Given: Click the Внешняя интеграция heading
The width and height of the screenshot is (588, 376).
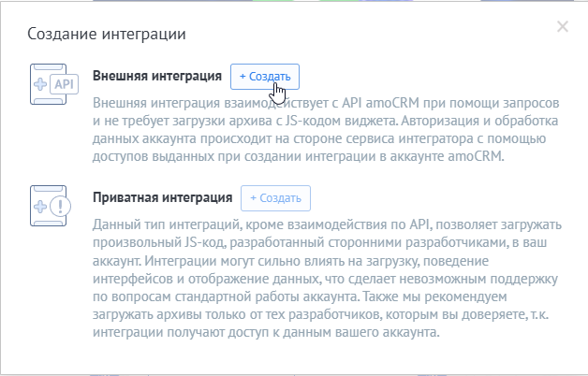Looking at the screenshot, I should pyautogui.click(x=157, y=76).
